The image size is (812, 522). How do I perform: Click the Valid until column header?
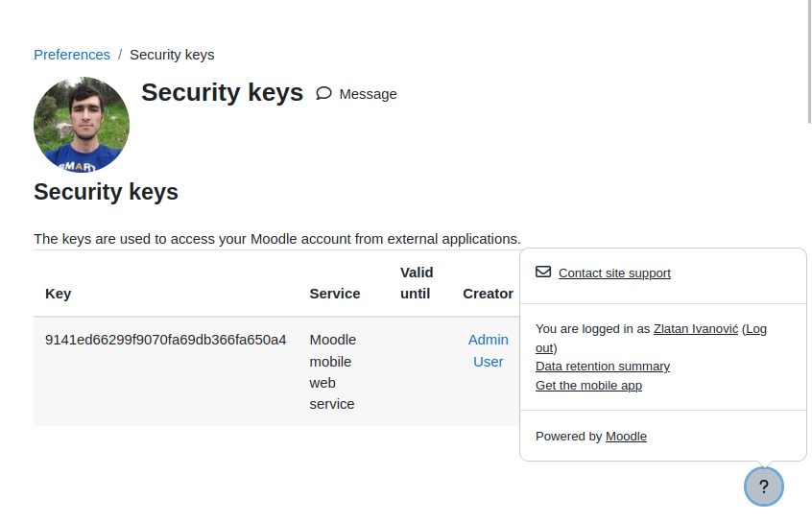click(x=417, y=283)
